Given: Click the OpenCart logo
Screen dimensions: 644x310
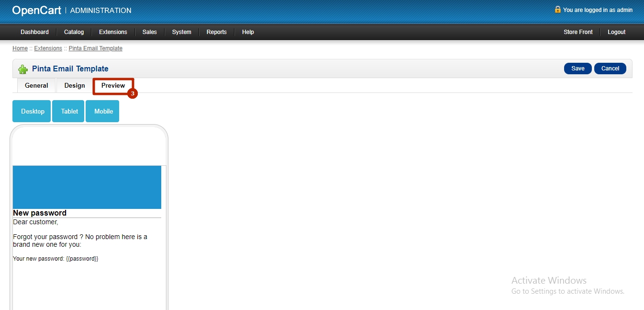Looking at the screenshot, I should (37, 10).
